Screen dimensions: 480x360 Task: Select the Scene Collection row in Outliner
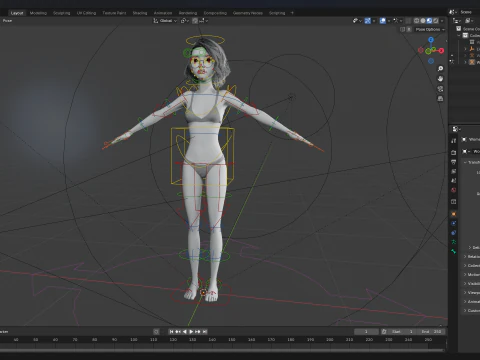(469, 29)
